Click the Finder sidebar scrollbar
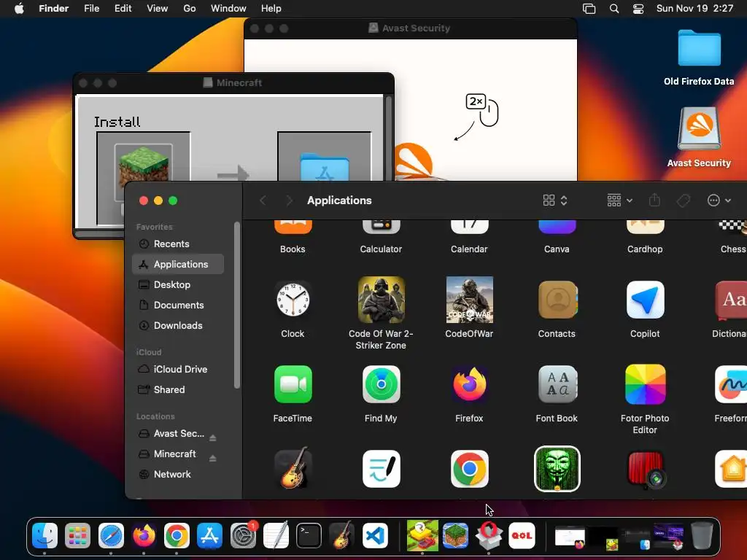747x560 pixels. (x=237, y=305)
